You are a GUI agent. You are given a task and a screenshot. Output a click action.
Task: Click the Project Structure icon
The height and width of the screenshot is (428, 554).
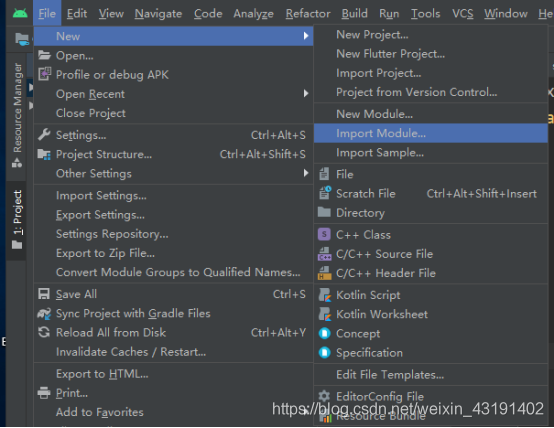(x=44, y=154)
